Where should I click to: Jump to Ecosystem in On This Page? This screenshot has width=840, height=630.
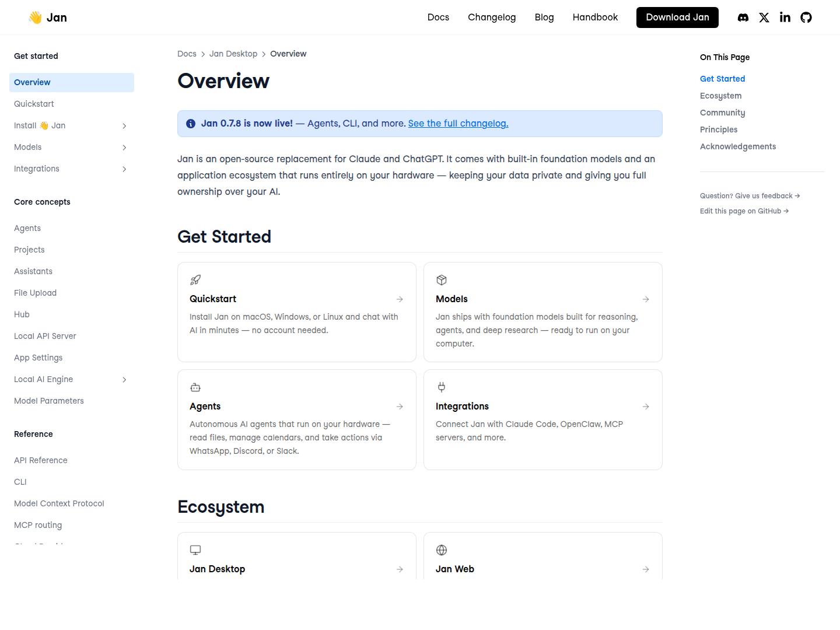[x=721, y=96]
